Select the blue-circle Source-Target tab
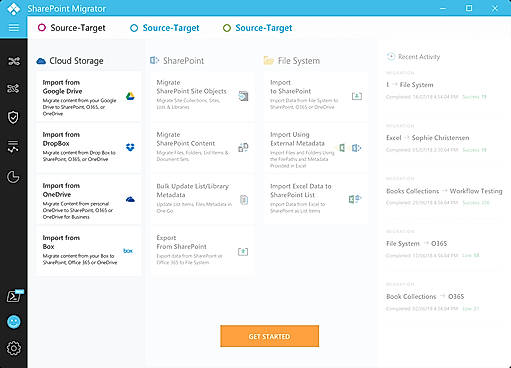Viewport: 511px width, 368px height. coord(164,28)
